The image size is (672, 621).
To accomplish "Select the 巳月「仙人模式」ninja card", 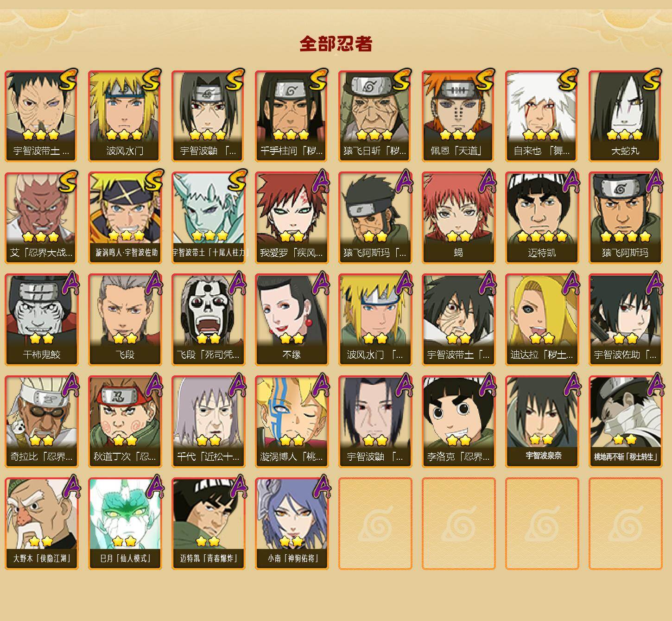I will coord(125,524).
